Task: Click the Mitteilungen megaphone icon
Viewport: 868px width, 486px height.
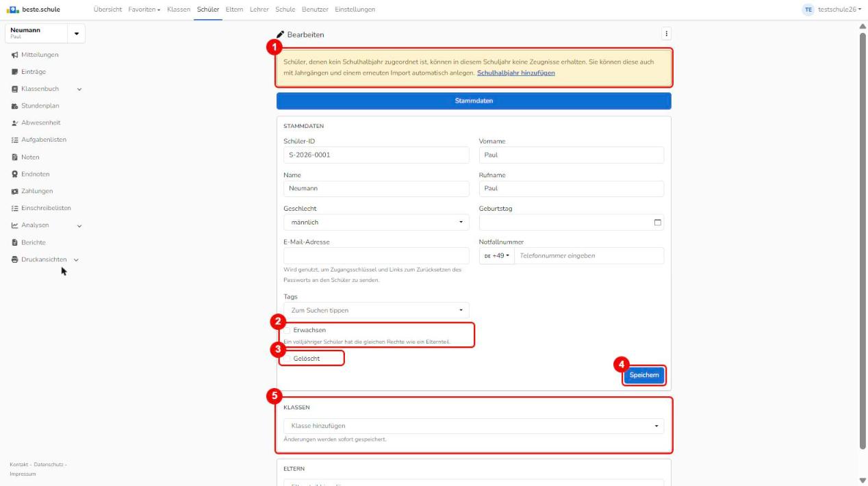Action: pyautogui.click(x=15, y=55)
